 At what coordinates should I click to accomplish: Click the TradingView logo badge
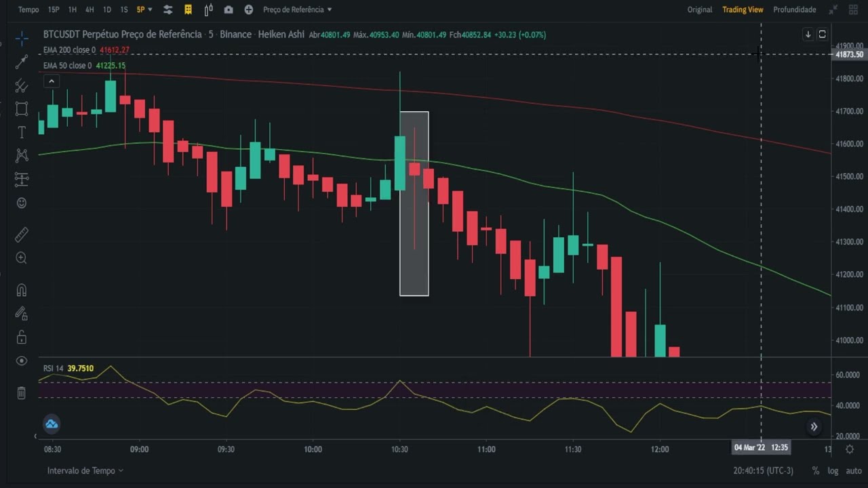point(52,425)
